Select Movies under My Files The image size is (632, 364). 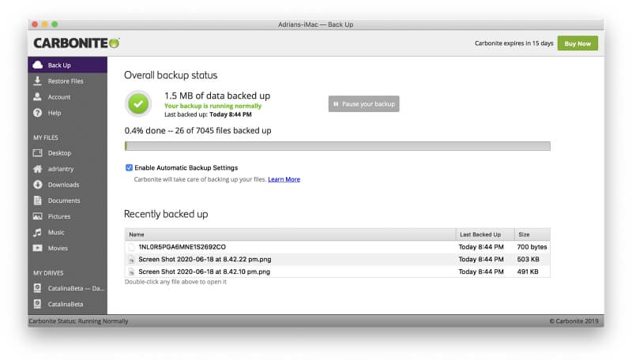tap(68, 248)
